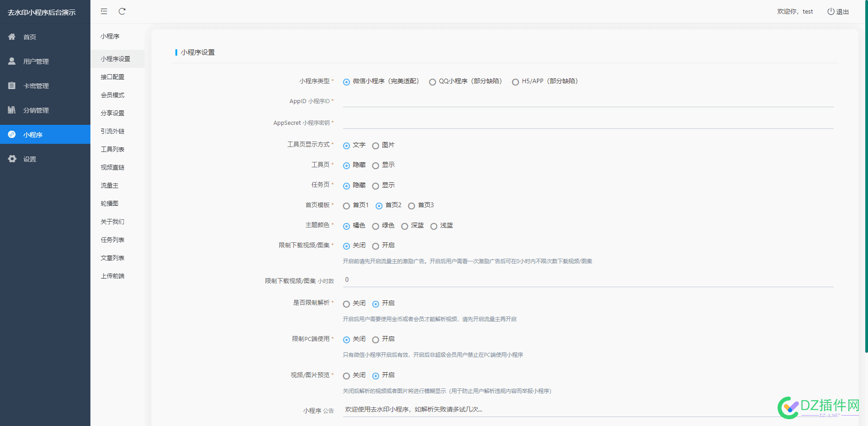Set 工具页 to 隐藏
The height and width of the screenshot is (426, 868).
pyautogui.click(x=346, y=166)
